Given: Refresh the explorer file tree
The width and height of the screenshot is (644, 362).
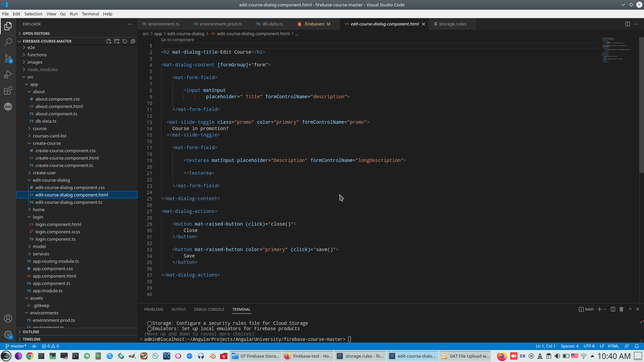Looking at the screenshot, I should (x=125, y=41).
